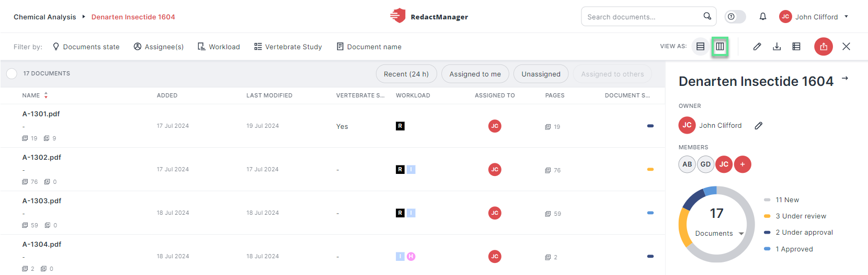This screenshot has height=275, width=868.
Task: Click R workload badge for A-1301.pdf
Action: click(400, 126)
